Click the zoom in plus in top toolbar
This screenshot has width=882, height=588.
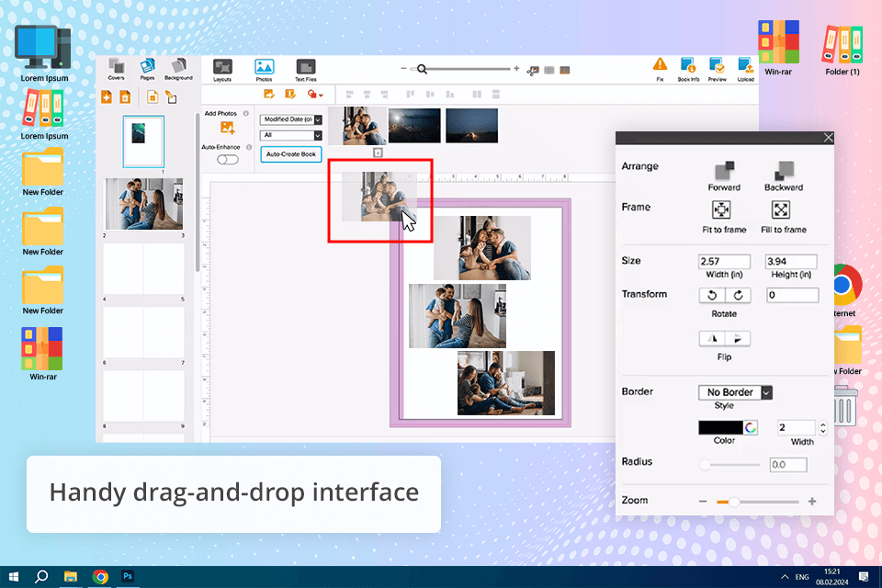[x=516, y=69]
